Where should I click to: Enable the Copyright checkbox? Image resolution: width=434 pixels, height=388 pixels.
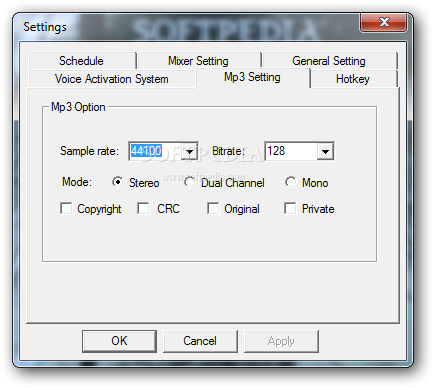[x=66, y=209]
